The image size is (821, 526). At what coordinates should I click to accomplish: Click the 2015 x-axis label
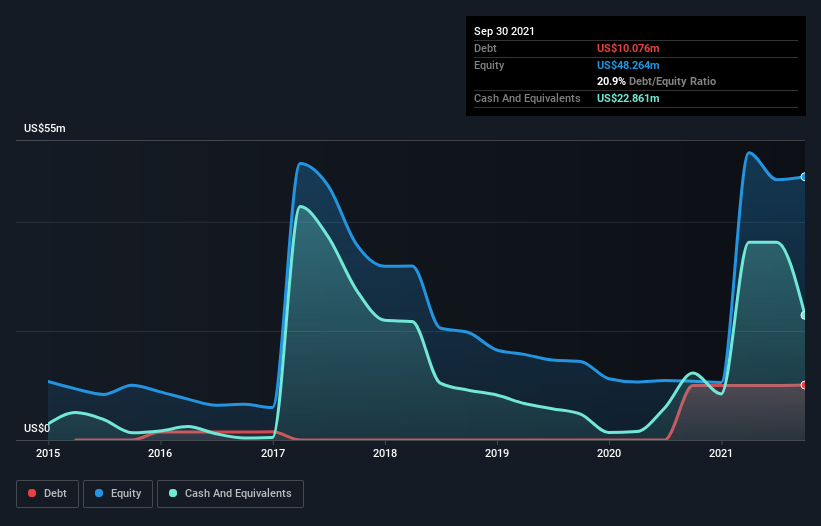48,453
